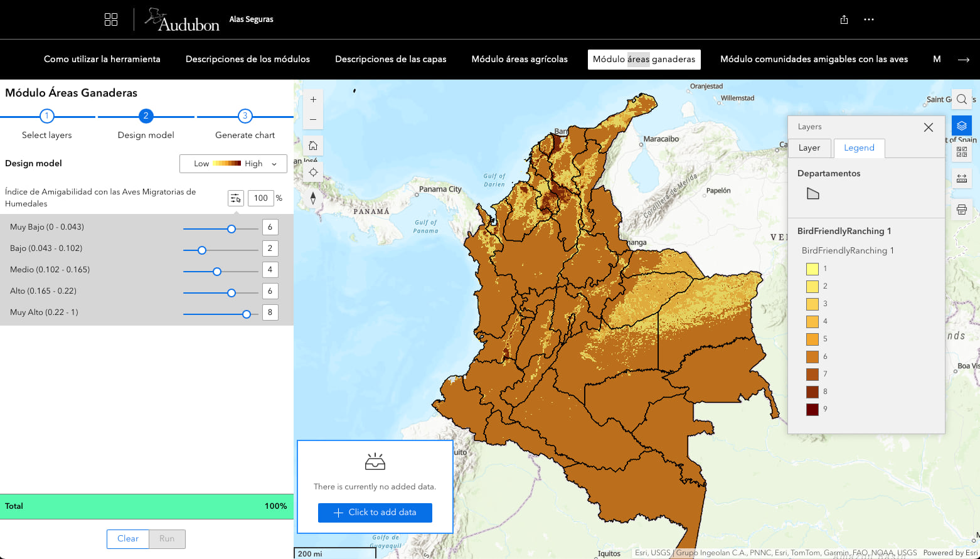
Task: Move the Muy Alto weight slider
Action: pos(246,314)
